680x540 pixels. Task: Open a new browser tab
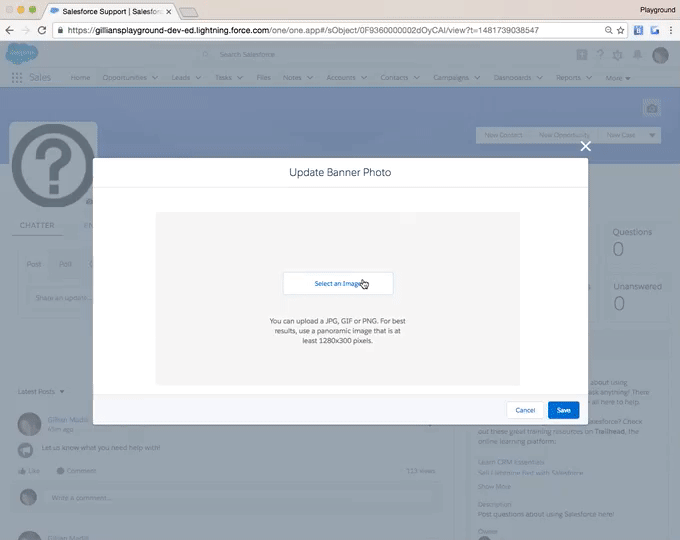point(189,12)
